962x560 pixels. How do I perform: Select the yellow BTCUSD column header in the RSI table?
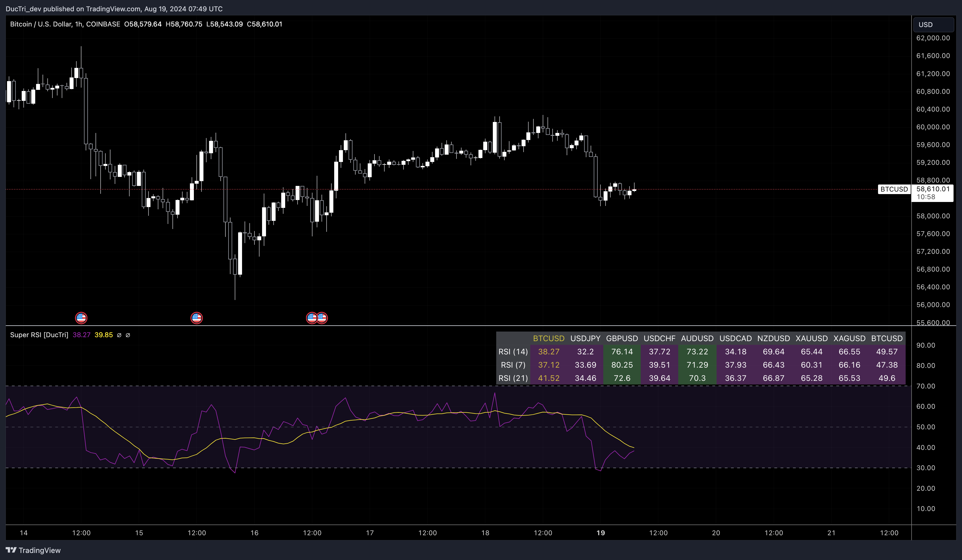click(549, 338)
